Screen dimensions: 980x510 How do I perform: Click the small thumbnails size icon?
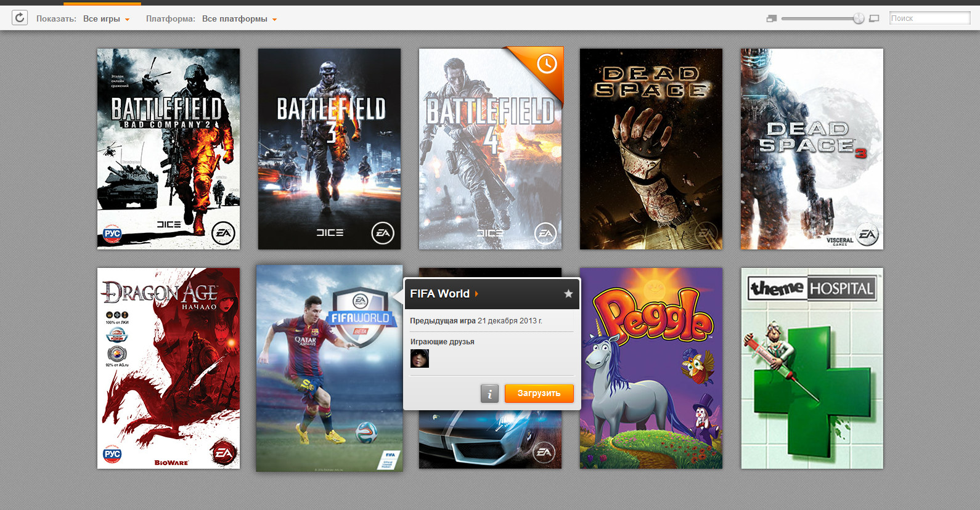click(x=771, y=18)
